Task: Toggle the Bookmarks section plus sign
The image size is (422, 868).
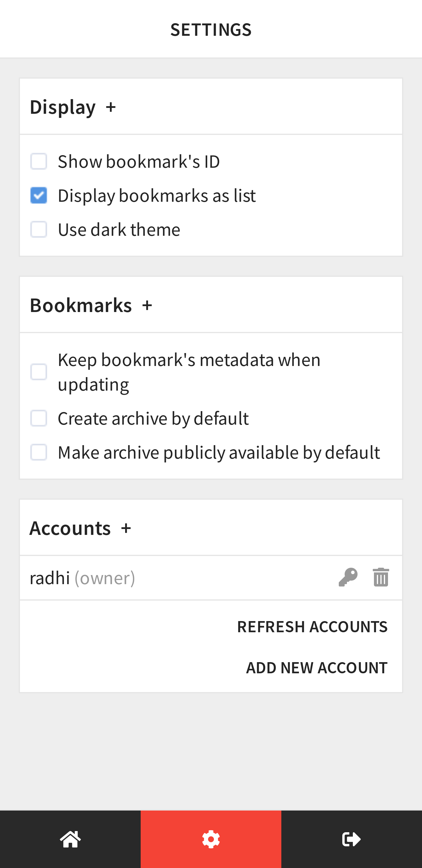Action: pyautogui.click(x=147, y=306)
